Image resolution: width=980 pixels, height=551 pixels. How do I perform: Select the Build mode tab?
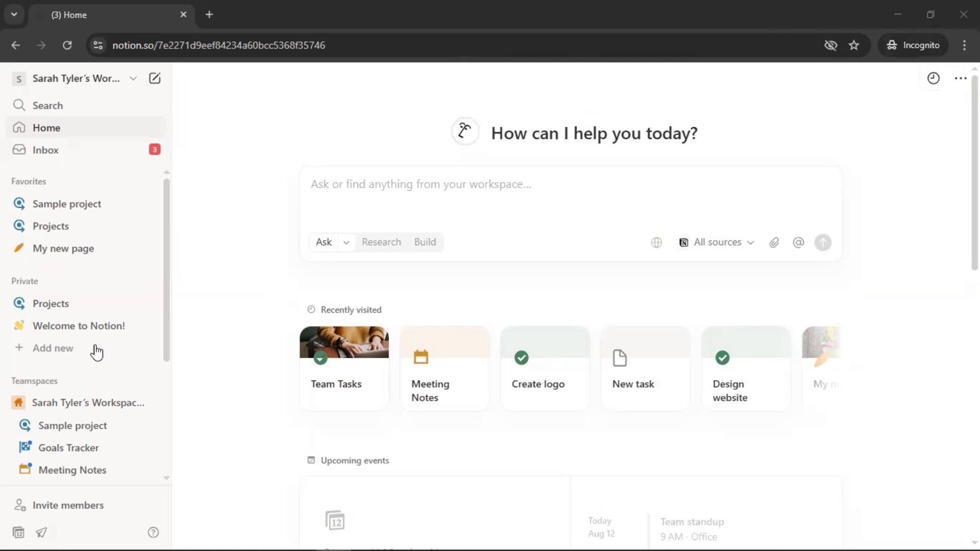[x=425, y=242]
